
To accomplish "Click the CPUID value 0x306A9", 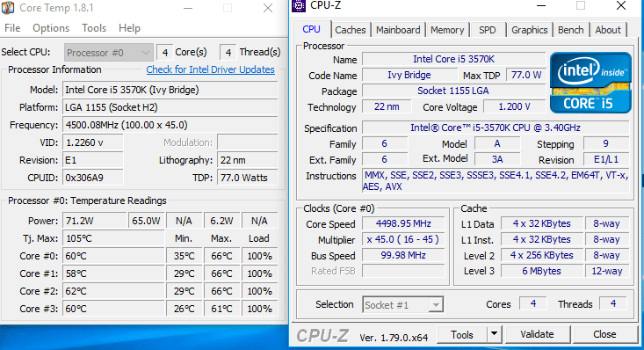I will pyautogui.click(x=92, y=178).
